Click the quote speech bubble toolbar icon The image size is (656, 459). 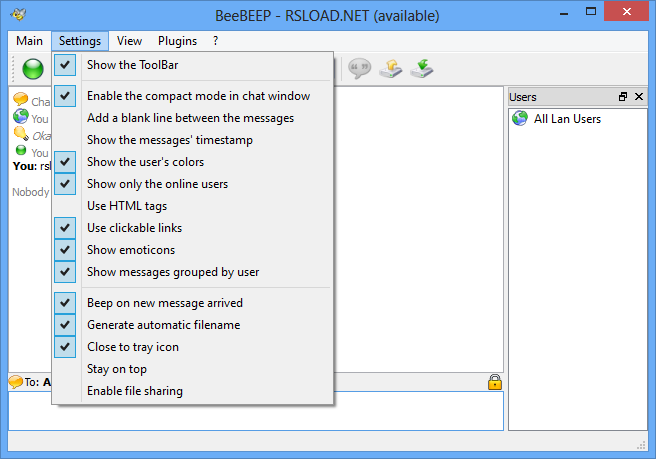359,69
